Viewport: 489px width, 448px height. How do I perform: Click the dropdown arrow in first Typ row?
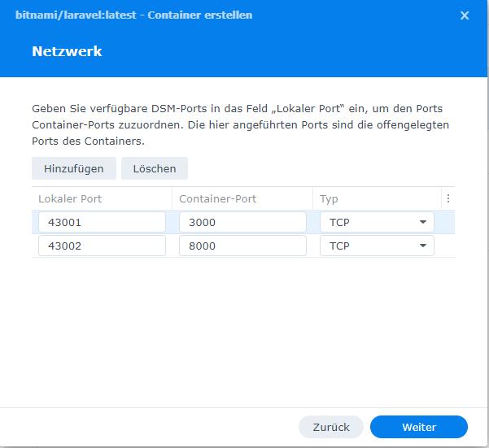point(423,222)
